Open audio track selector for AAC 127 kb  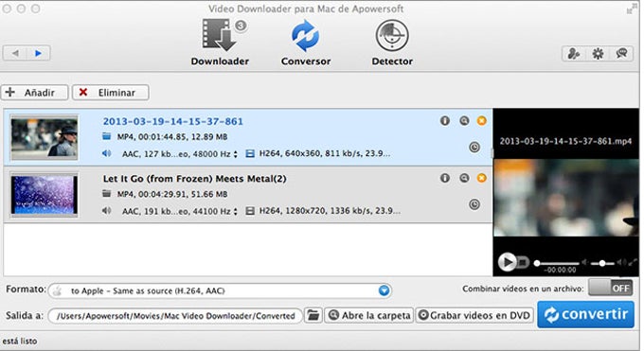click(x=235, y=154)
